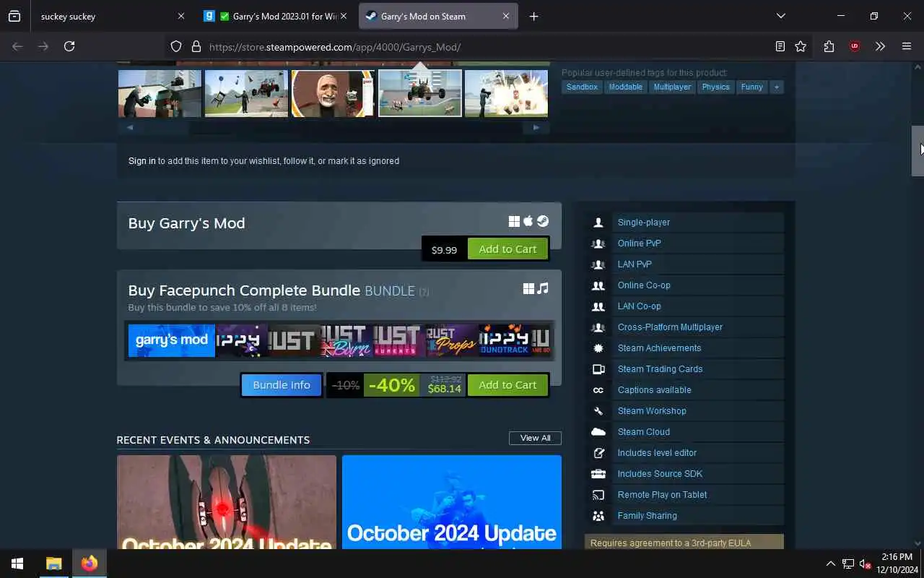Click the Single-player feature icon
This screenshot has width=924, height=578.
click(598, 223)
